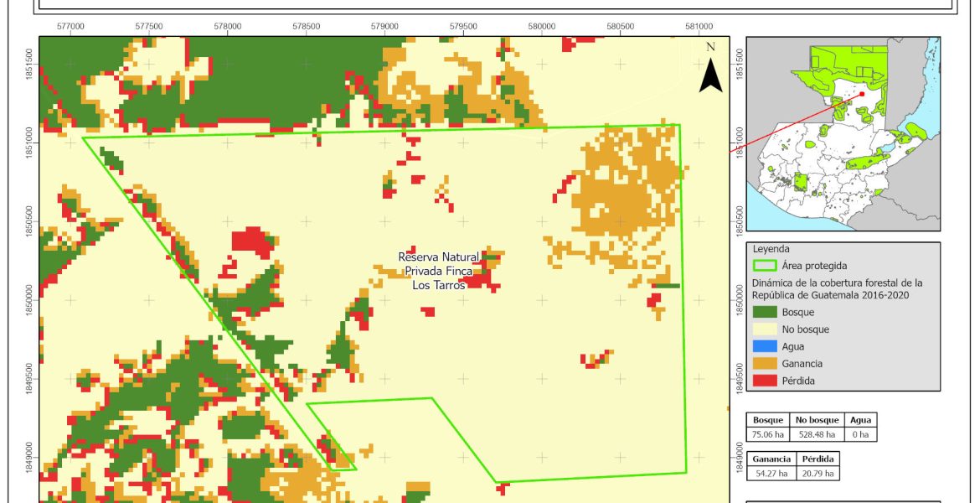Select the Área protegida green outline symbol
The height and width of the screenshot is (503, 980).
pos(764,266)
